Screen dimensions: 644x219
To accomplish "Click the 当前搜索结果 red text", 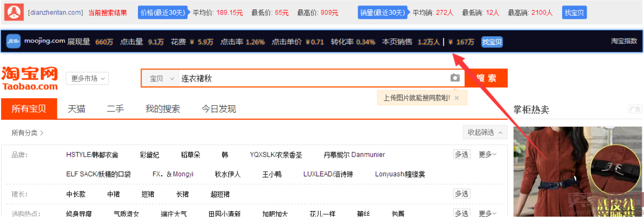I will pyautogui.click(x=108, y=13).
